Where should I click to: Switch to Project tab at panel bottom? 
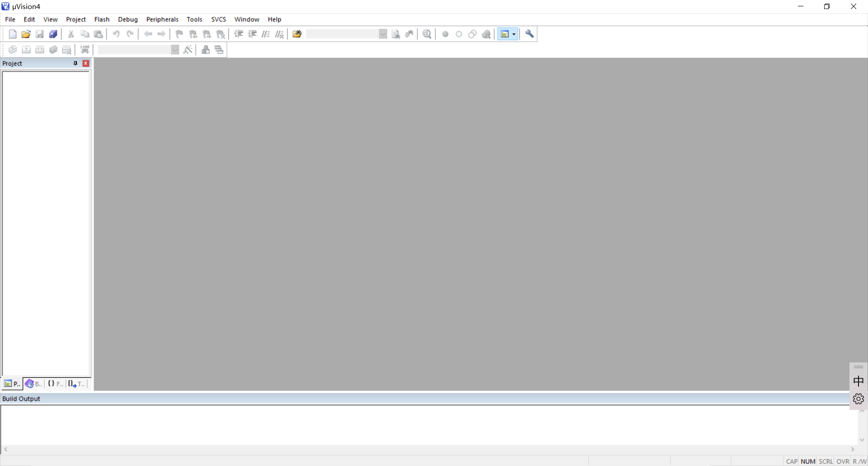point(12,384)
